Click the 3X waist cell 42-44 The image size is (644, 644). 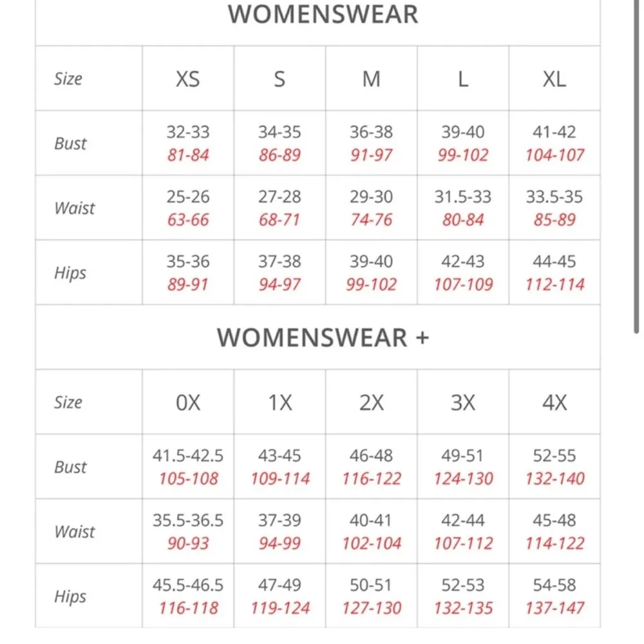[462, 520]
